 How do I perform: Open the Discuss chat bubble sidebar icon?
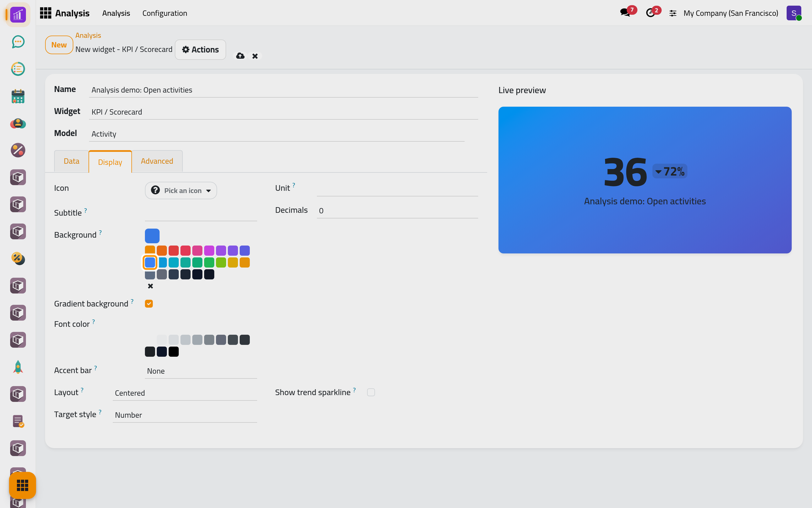[x=18, y=42]
